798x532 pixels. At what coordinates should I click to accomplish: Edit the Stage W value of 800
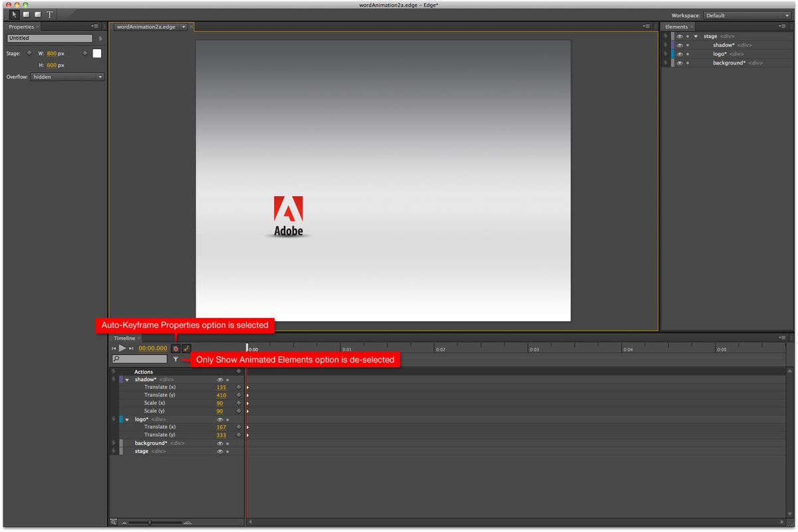[x=53, y=53]
